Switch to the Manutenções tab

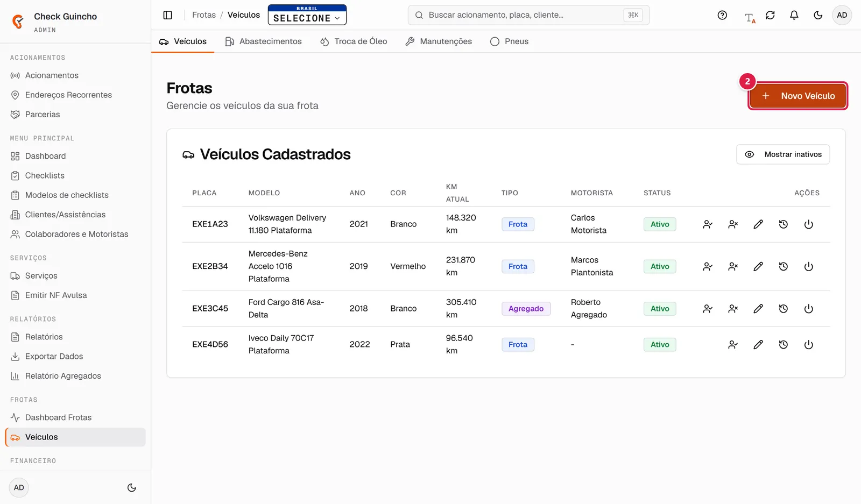439,41
